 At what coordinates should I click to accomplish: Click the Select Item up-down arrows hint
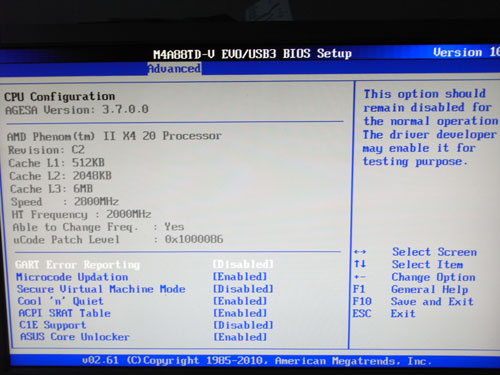[409, 265]
